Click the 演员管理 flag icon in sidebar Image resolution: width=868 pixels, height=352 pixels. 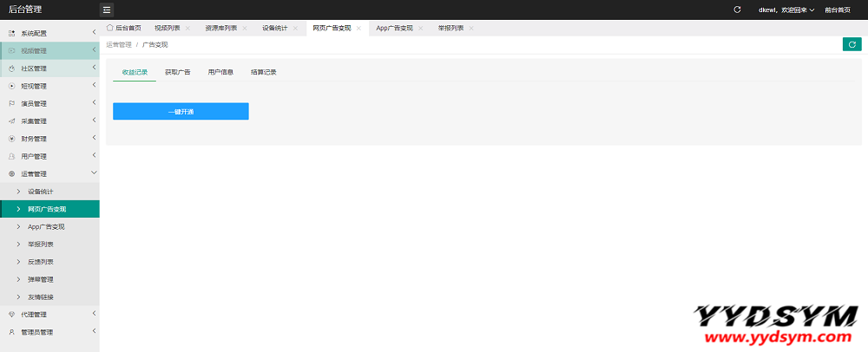click(12, 103)
